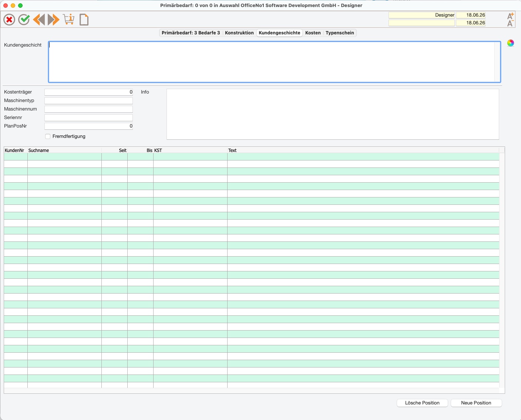Open the shopping cart info icon

click(69, 20)
